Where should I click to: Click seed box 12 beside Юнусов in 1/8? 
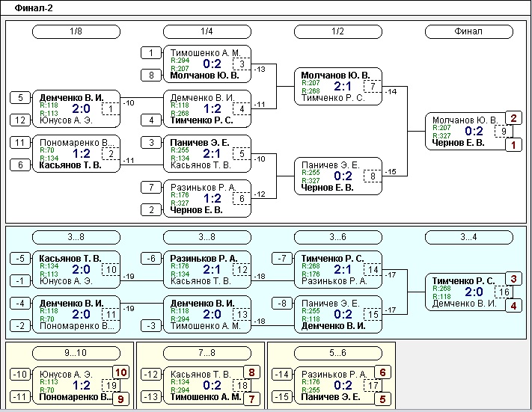point(20,120)
